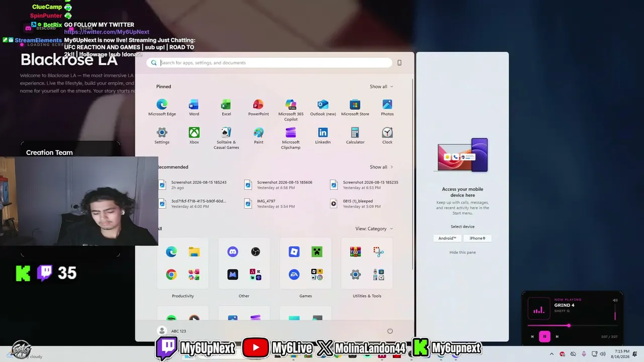
Task: Open the LinkedIn app
Action: pos(323,135)
